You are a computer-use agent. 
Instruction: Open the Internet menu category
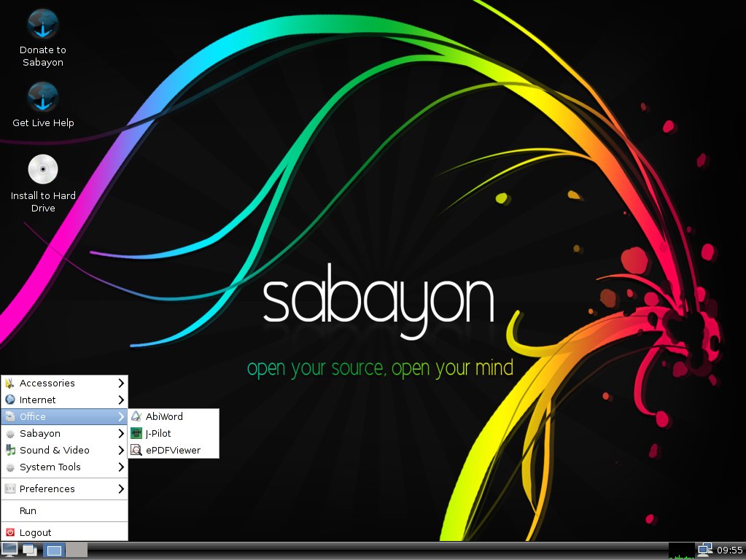pyautogui.click(x=65, y=400)
